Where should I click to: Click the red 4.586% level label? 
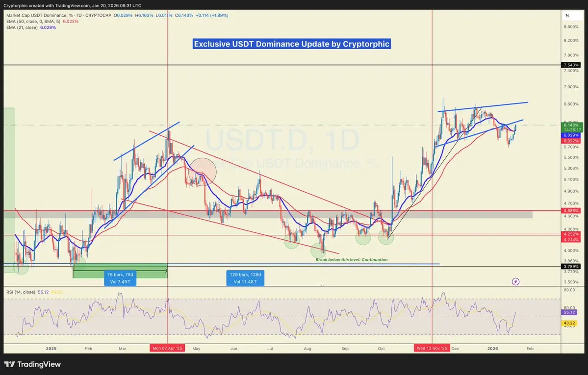tap(571, 211)
